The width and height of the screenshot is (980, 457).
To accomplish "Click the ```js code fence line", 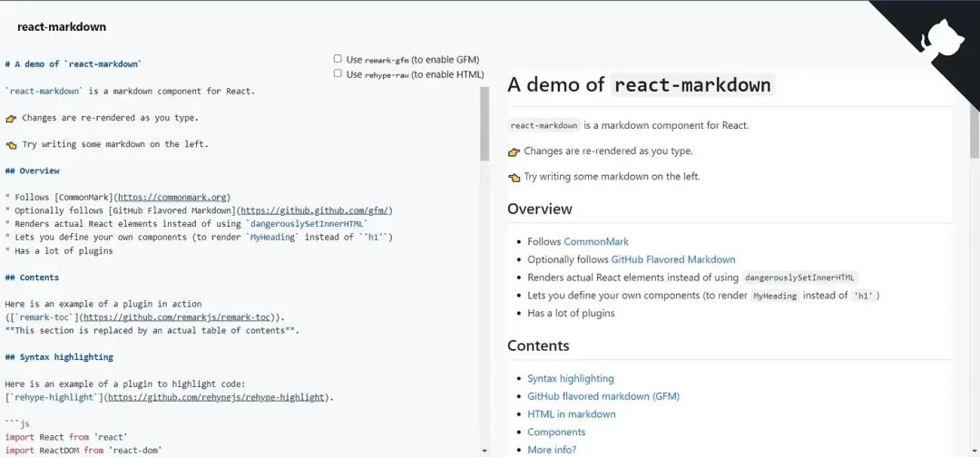I will pos(17,424).
